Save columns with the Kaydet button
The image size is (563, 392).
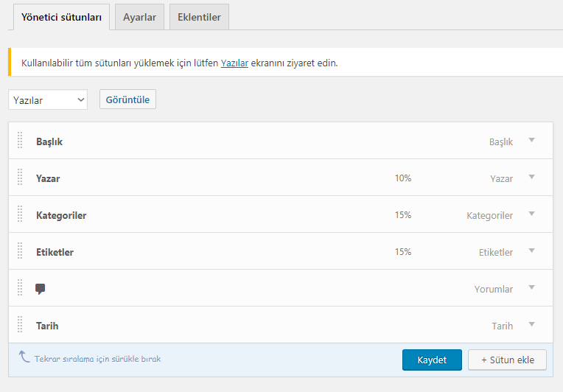pyautogui.click(x=432, y=360)
